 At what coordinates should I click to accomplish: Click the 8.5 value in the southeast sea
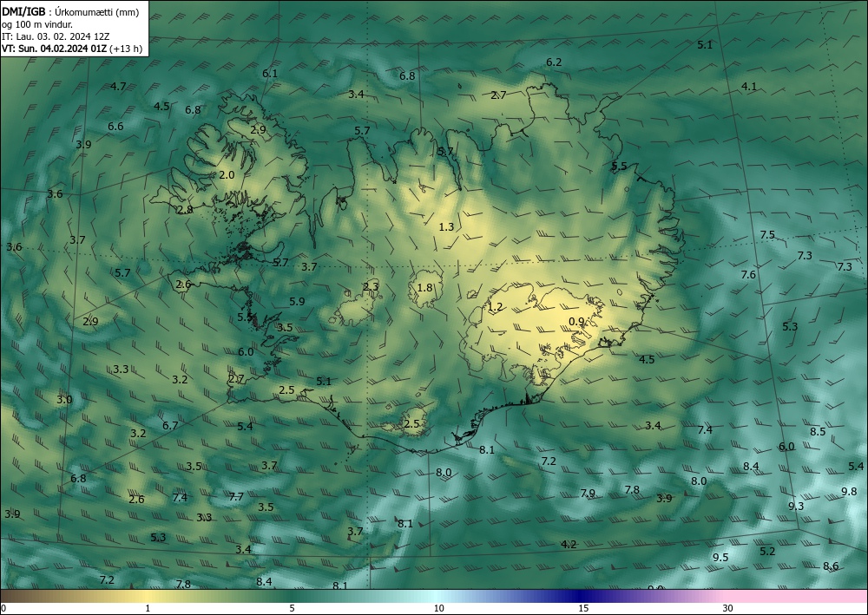[x=818, y=431]
